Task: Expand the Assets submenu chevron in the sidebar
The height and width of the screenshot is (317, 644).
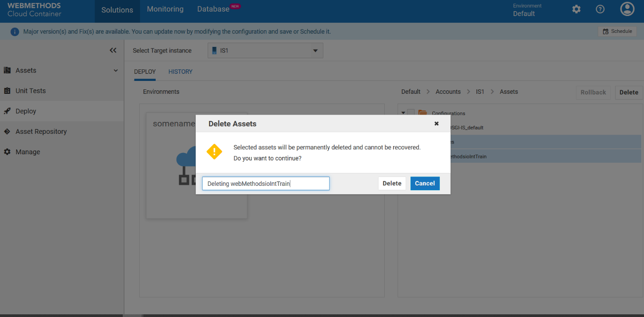Action: 116,71
